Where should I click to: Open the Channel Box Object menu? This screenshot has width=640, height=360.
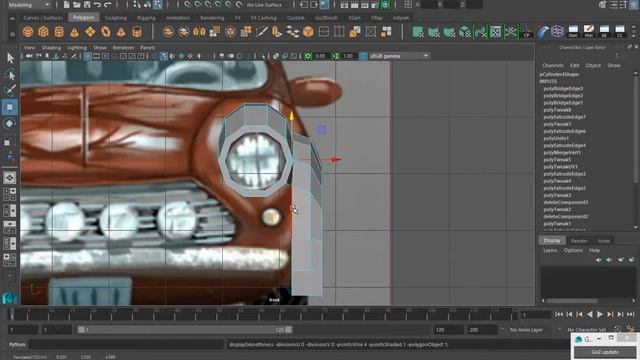pyautogui.click(x=593, y=65)
